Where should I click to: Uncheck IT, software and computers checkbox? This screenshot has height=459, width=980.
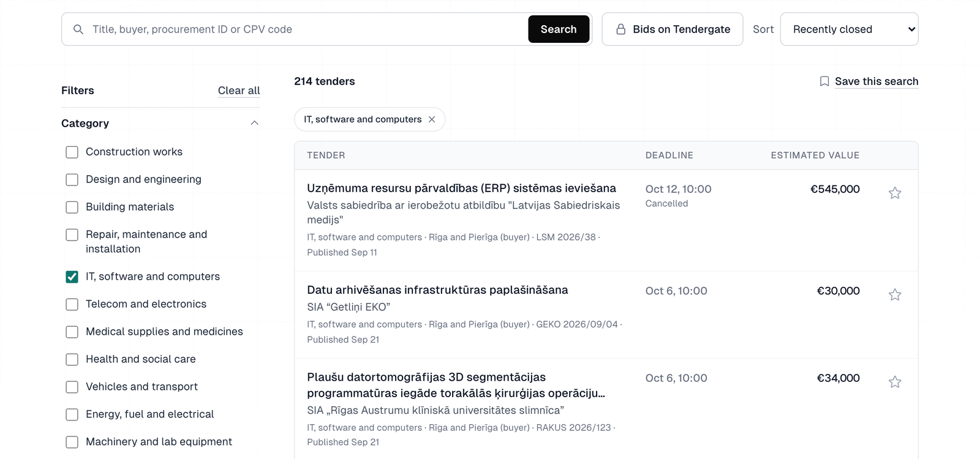(x=72, y=277)
